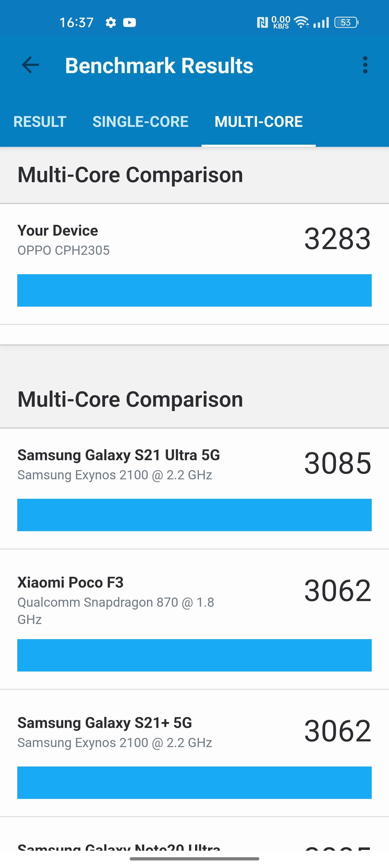389x868 pixels.
Task: Select the MULTI-CORE tab
Action: pos(259,122)
